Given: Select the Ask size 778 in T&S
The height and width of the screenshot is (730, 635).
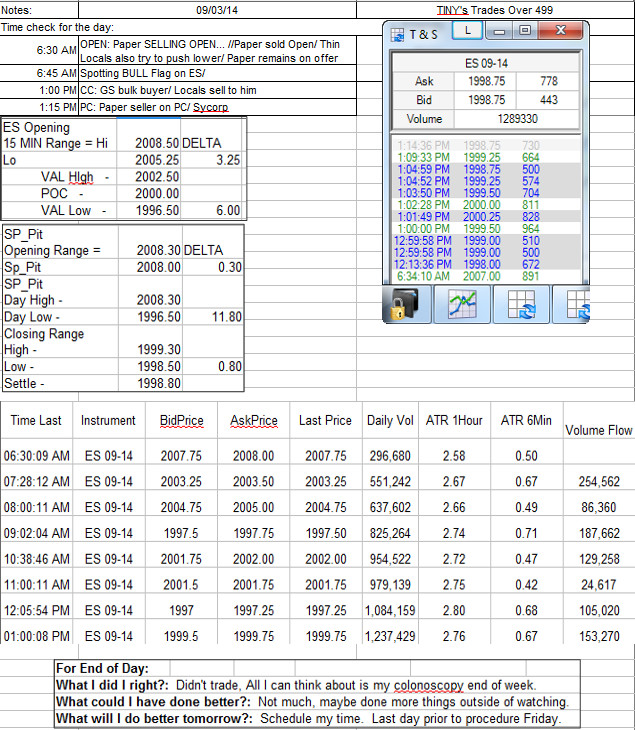Looking at the screenshot, I should (x=548, y=81).
